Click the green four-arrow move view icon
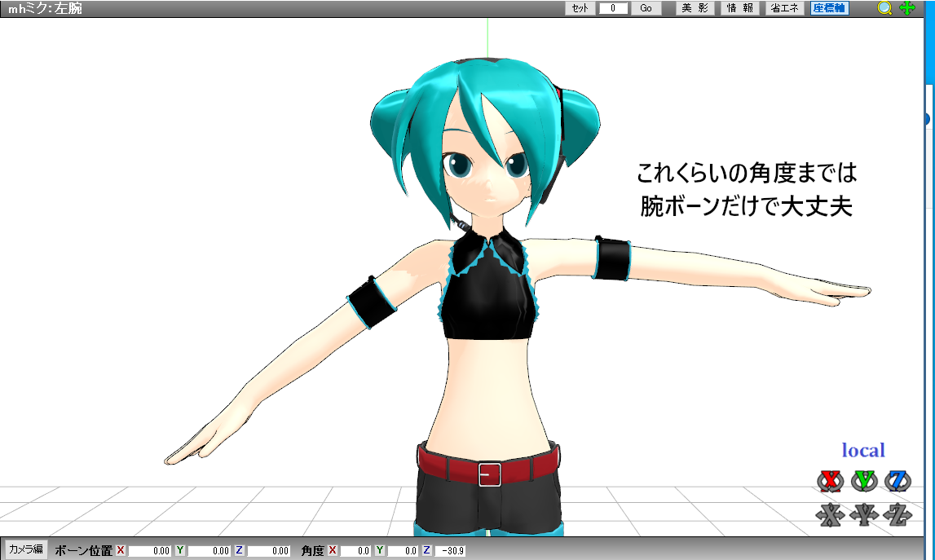Viewport: 935px width, 560px height. tap(907, 8)
